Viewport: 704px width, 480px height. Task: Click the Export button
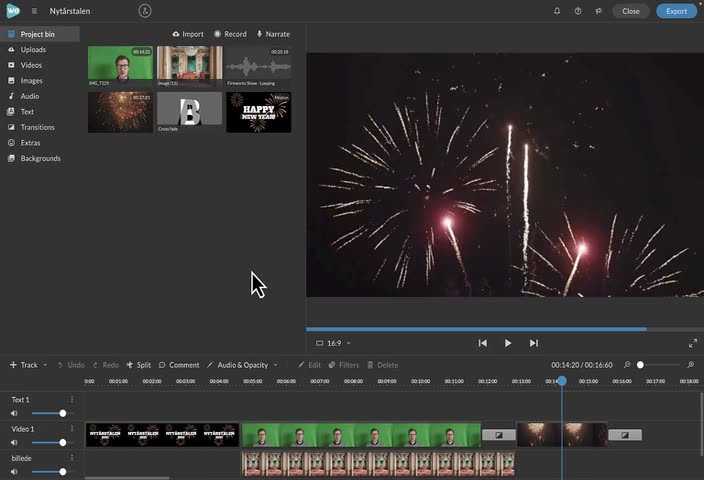676,11
